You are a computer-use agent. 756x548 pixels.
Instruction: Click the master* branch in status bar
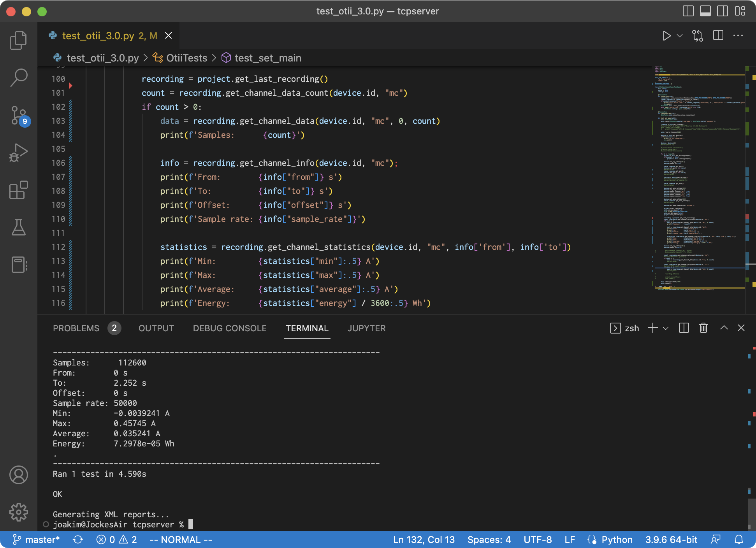click(x=36, y=540)
